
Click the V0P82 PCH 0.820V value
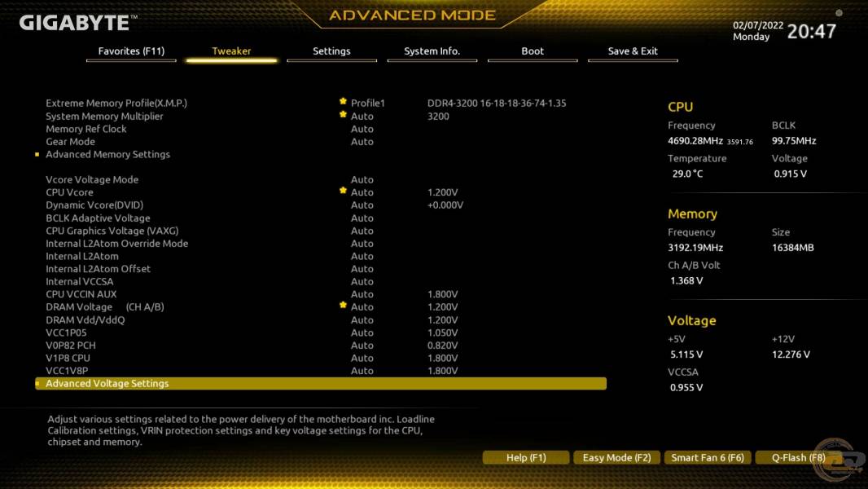pyautogui.click(x=442, y=346)
